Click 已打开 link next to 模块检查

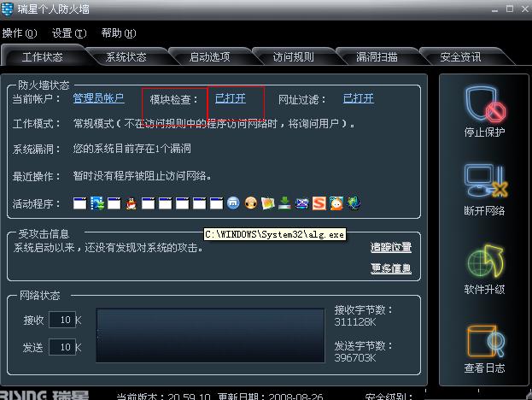[x=231, y=98]
